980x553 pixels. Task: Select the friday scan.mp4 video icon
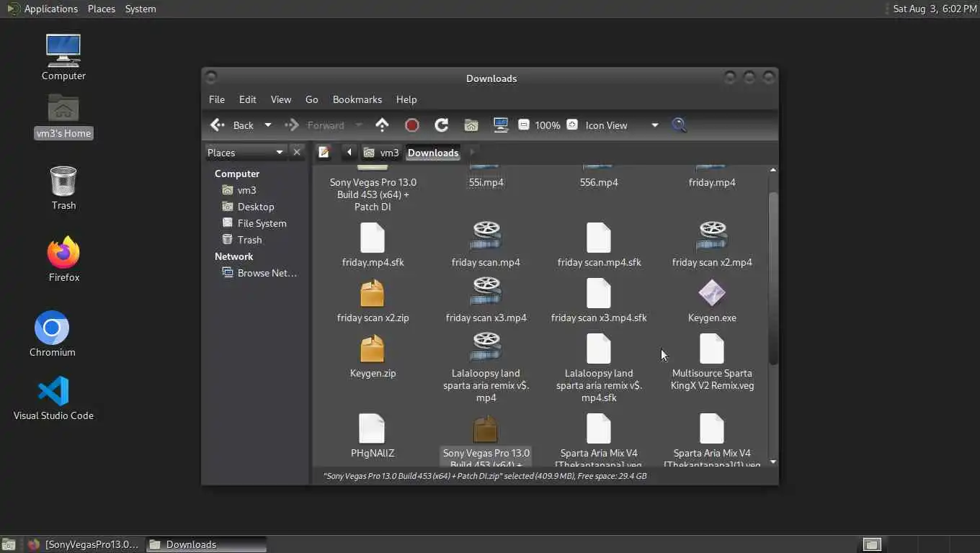point(486,238)
